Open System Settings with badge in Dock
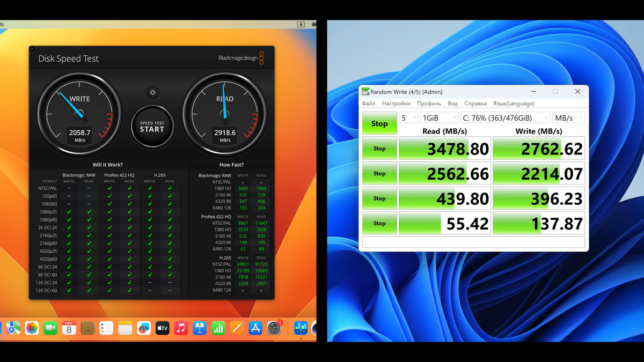This screenshot has width=644, height=362. (274, 328)
